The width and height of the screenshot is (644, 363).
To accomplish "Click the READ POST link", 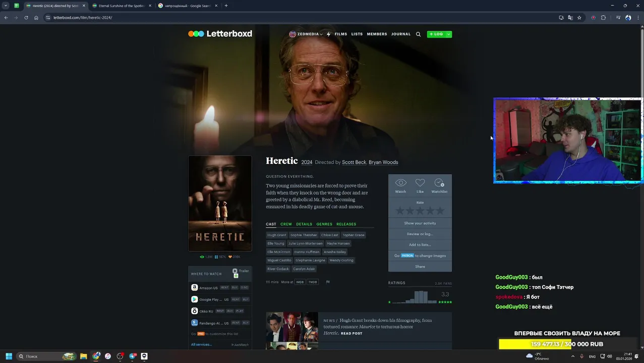I will [x=352, y=333].
